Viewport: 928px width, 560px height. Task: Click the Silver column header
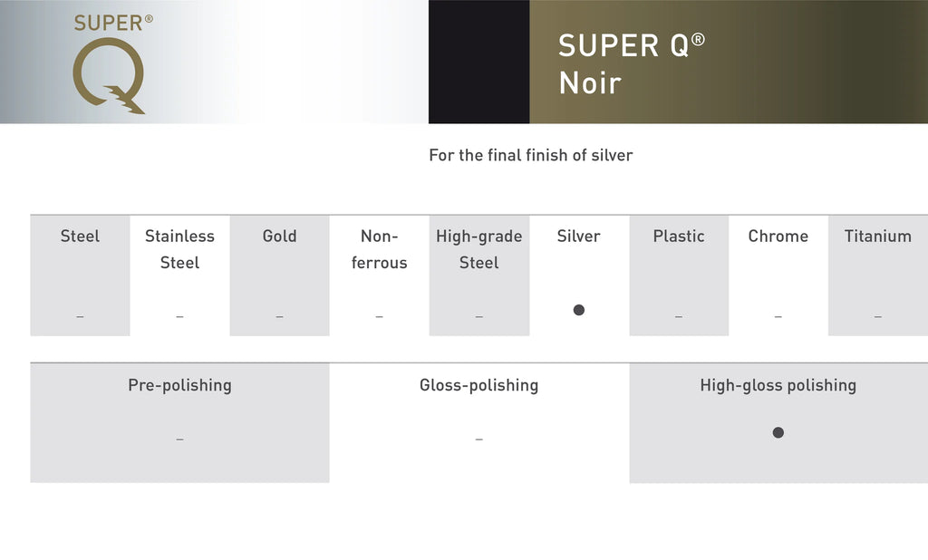click(579, 237)
